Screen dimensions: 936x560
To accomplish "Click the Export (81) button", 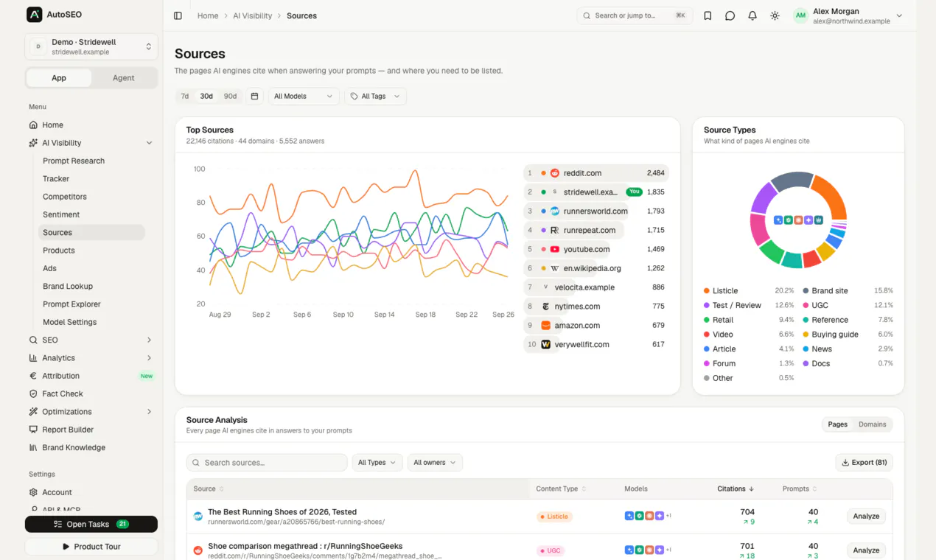I will [x=864, y=463].
